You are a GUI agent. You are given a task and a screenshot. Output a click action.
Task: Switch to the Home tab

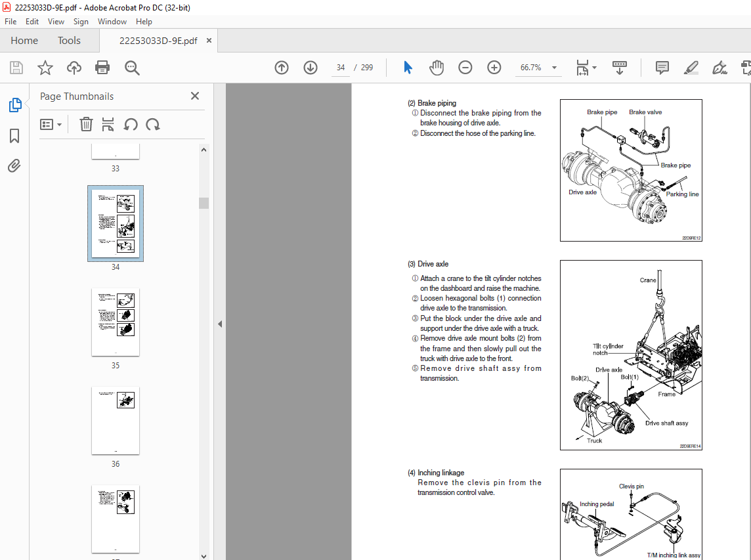tap(24, 41)
